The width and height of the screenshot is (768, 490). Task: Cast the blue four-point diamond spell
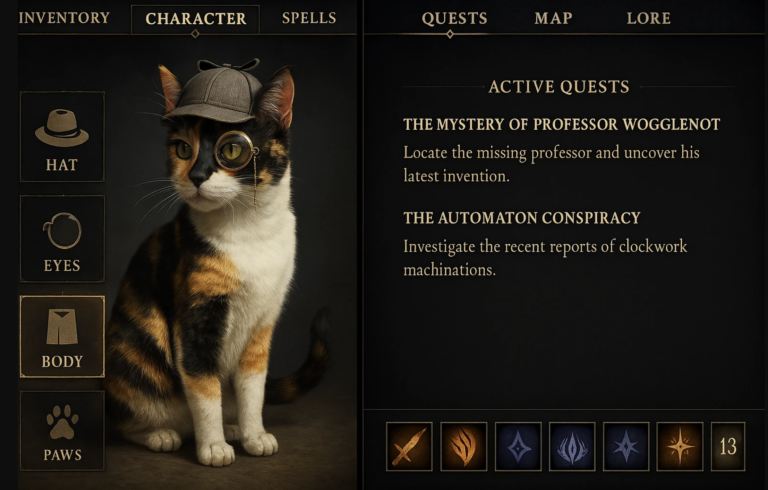(x=518, y=446)
